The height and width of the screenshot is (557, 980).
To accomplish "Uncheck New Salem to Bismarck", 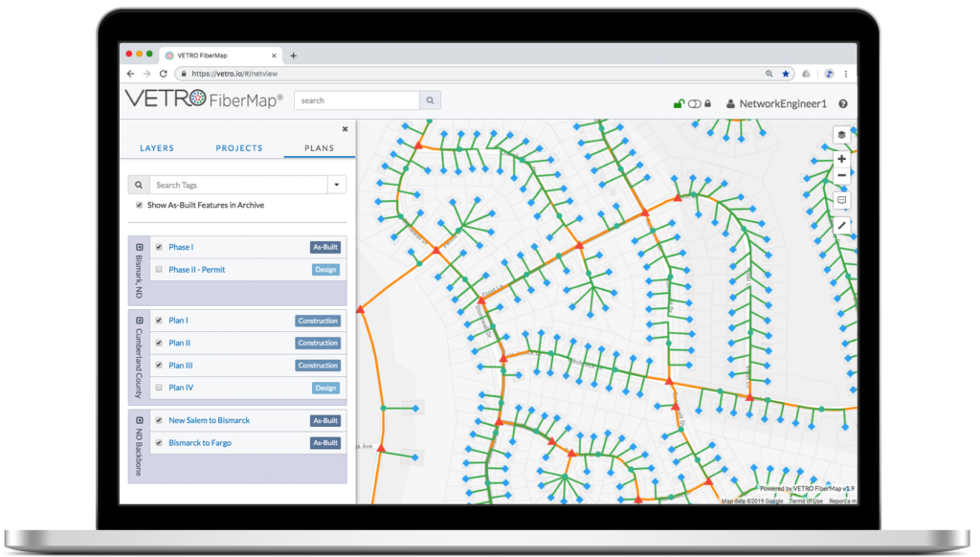I will 159,421.
